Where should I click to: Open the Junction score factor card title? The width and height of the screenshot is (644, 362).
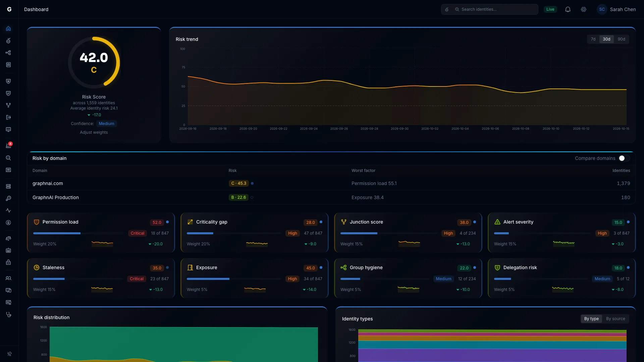(366, 222)
